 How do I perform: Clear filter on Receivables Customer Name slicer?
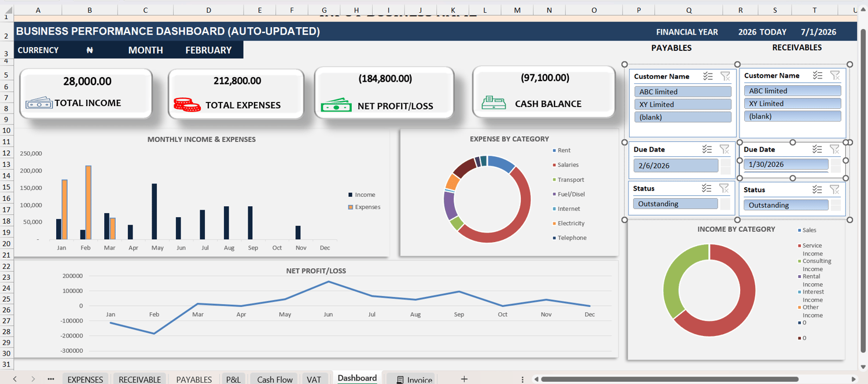coord(835,75)
